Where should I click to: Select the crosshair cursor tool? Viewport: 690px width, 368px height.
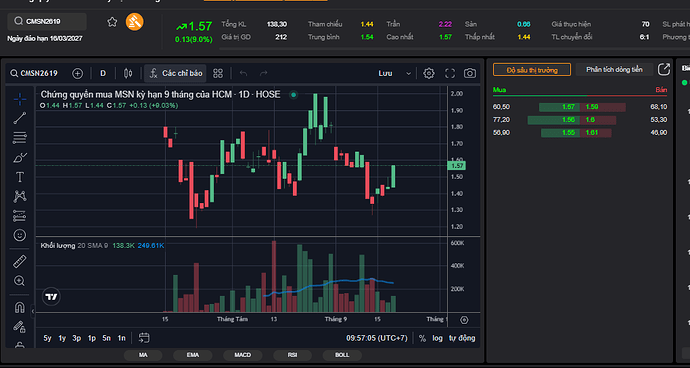[x=20, y=99]
